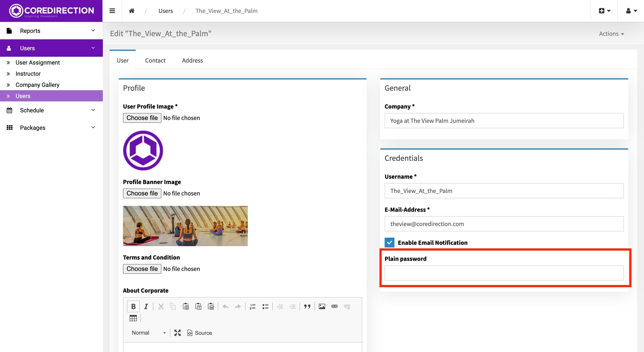
Task: Click the CoreDirection logo
Action: (x=51, y=11)
